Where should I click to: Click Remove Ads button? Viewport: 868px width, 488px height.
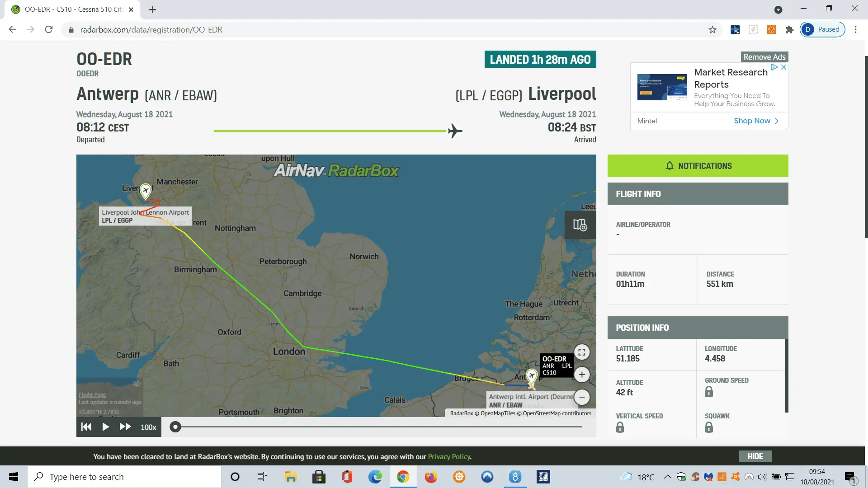764,57
